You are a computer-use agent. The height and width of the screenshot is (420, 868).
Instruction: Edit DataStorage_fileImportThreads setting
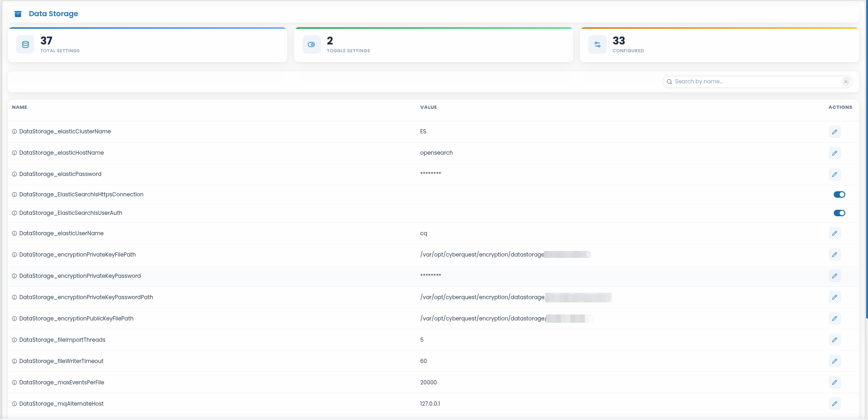coord(835,340)
